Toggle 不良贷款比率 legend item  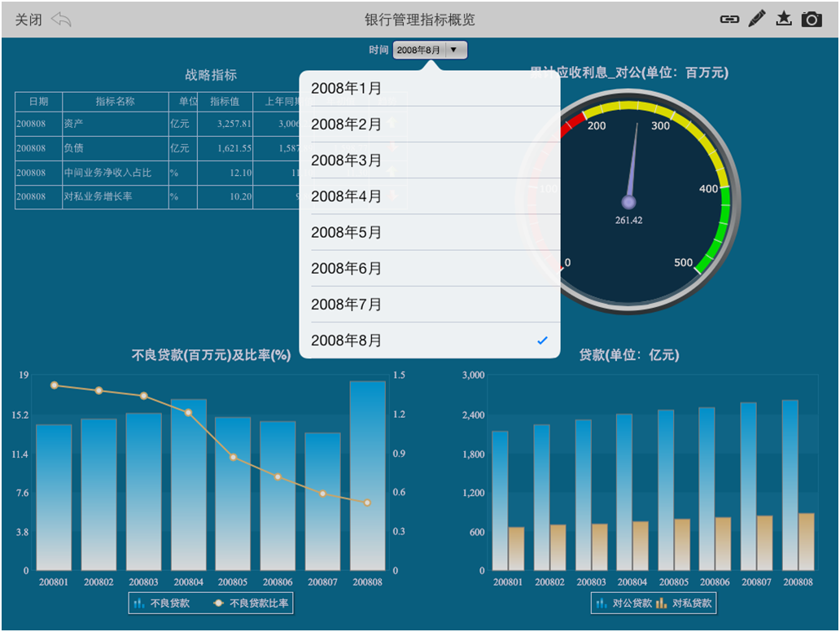point(251,603)
